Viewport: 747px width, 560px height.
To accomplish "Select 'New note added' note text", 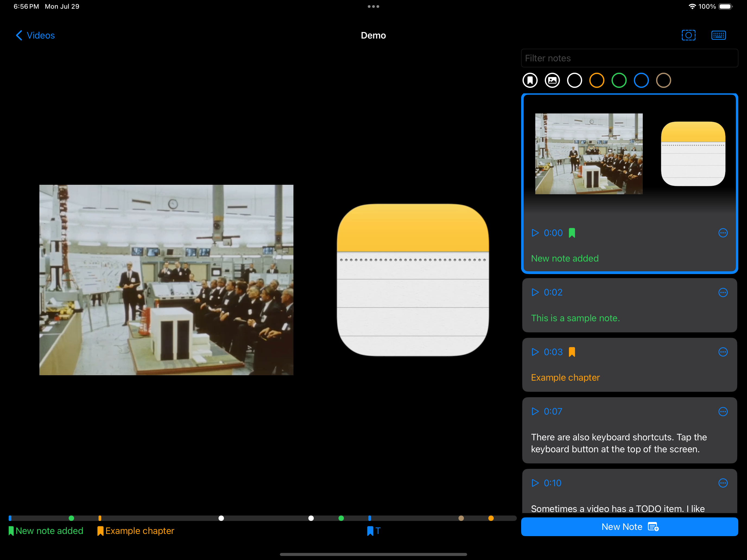I will [x=565, y=259].
